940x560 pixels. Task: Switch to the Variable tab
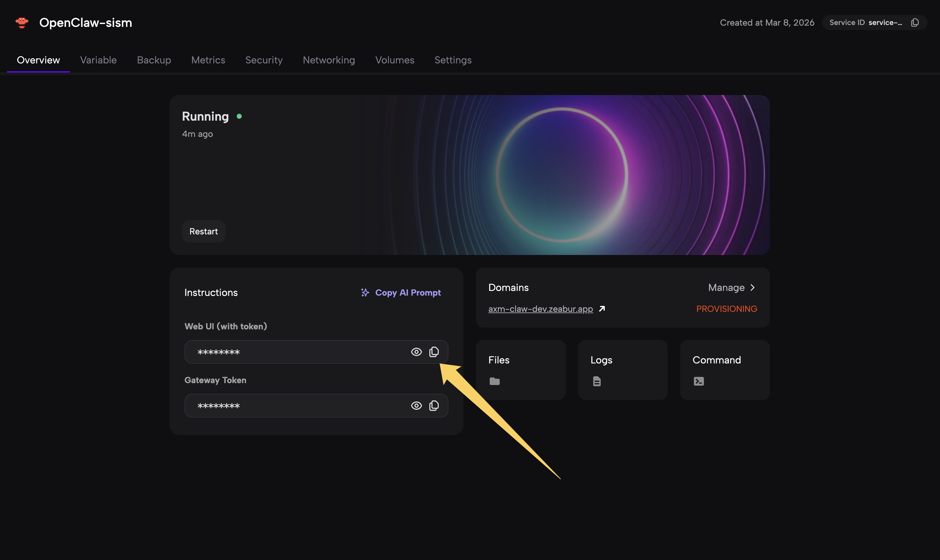point(98,60)
